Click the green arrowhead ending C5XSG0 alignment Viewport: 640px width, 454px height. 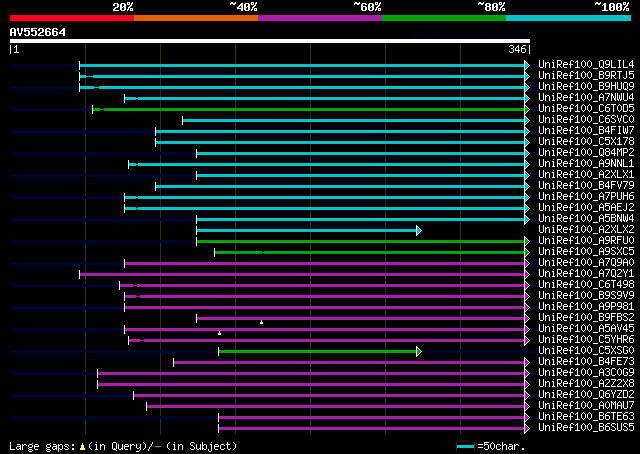point(419,351)
